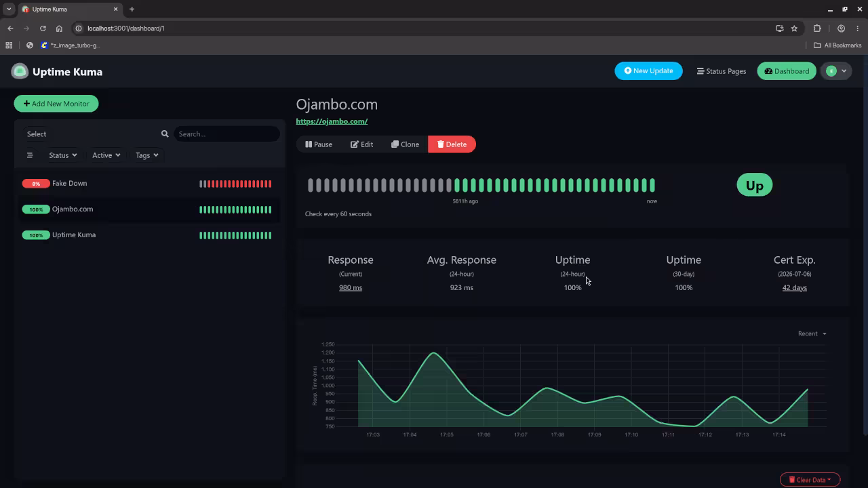The width and height of the screenshot is (868, 488).
Task: Open the New Update notification
Action: [648, 71]
